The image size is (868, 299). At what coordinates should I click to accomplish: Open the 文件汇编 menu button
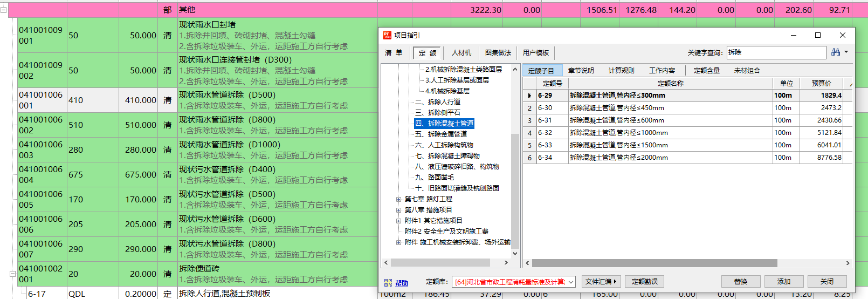pos(601,282)
